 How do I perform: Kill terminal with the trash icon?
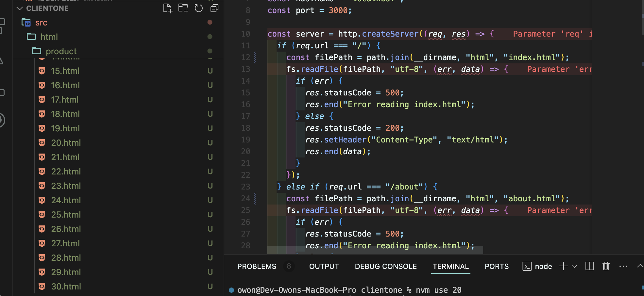pyautogui.click(x=606, y=266)
